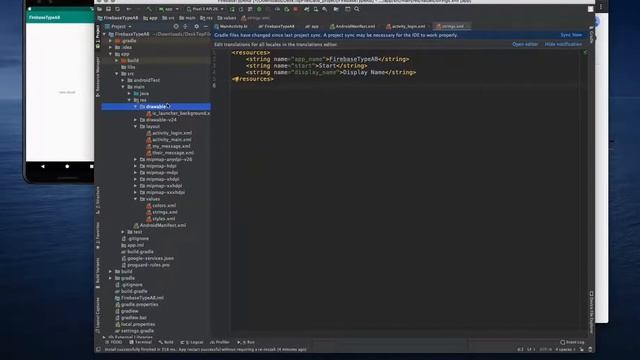Image resolution: width=640 pixels, height=360 pixels.
Task: Select gradle.properties in project tree
Action: tap(139, 304)
